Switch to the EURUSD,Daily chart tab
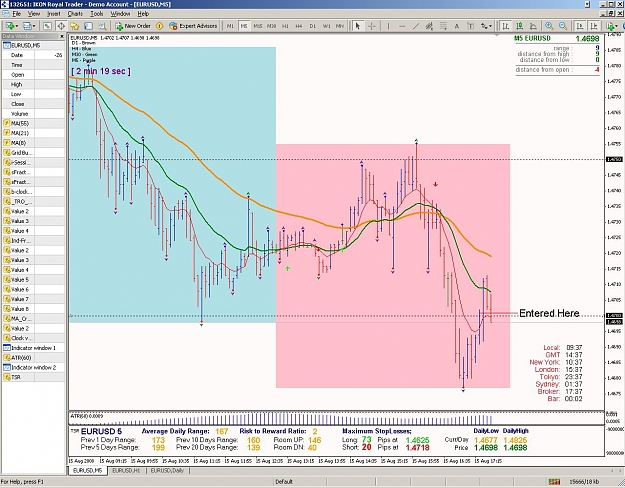The width and height of the screenshot is (625, 488). (x=167, y=471)
